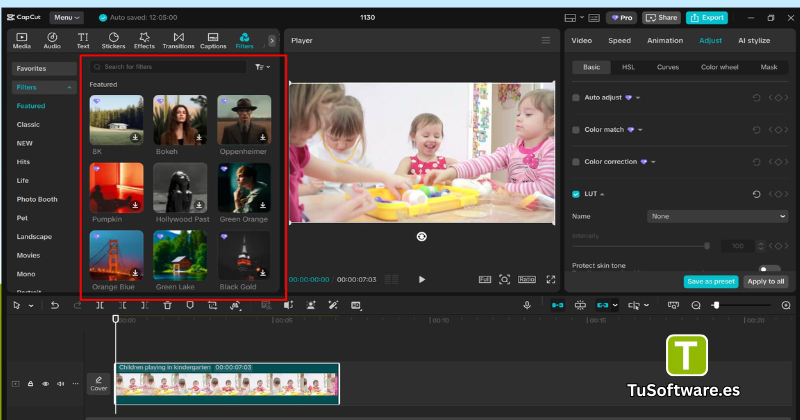Open the selection tool dropdown arrow
This screenshot has width=800, height=420.
click(x=31, y=306)
